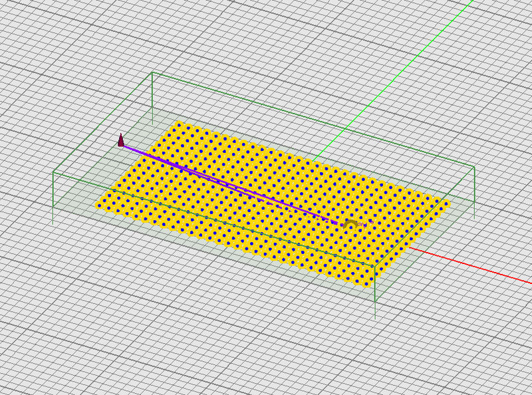Select the tip of the cone marker
The height and width of the screenshot is (395, 532).
[121, 135]
